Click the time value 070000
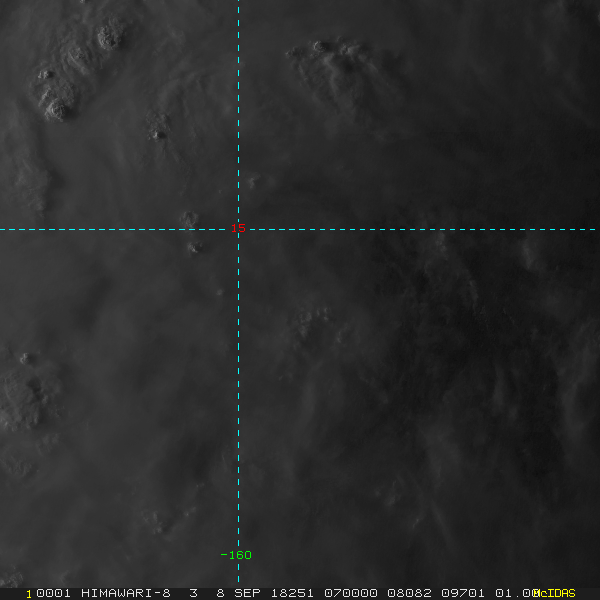 point(351,593)
